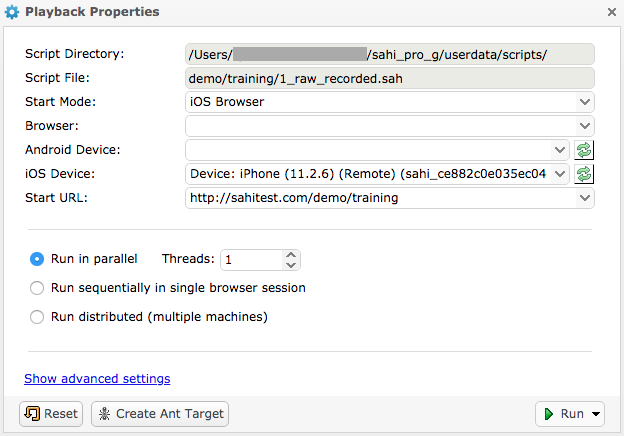Close the Playback Properties dialog

[612, 12]
